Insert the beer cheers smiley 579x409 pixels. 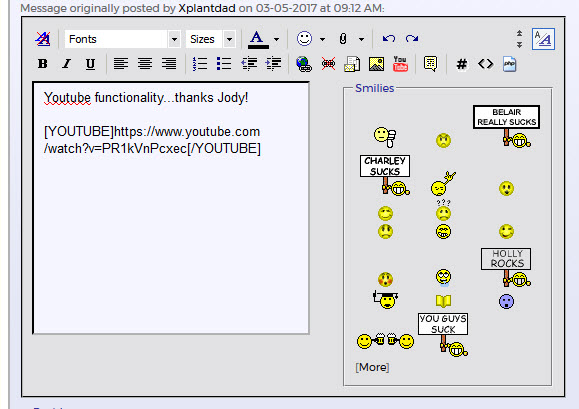[x=385, y=341]
